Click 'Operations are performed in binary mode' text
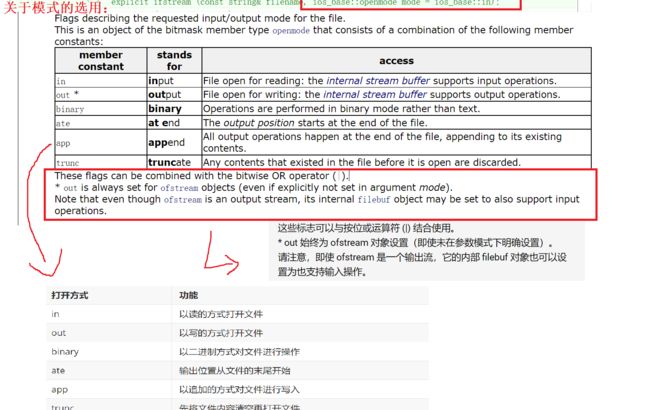The width and height of the screenshot is (650, 410). coord(341,109)
